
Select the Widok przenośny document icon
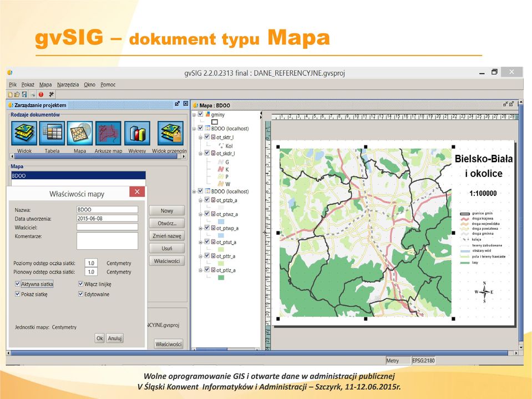pyautogui.click(x=170, y=133)
